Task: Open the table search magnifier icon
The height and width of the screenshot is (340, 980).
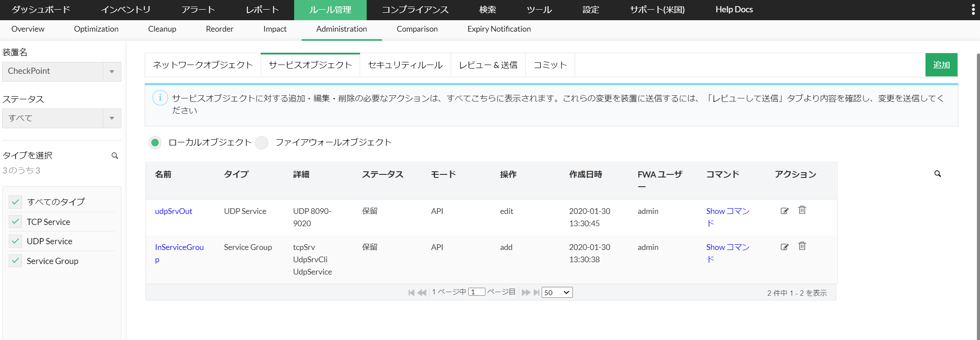Action: (937, 174)
